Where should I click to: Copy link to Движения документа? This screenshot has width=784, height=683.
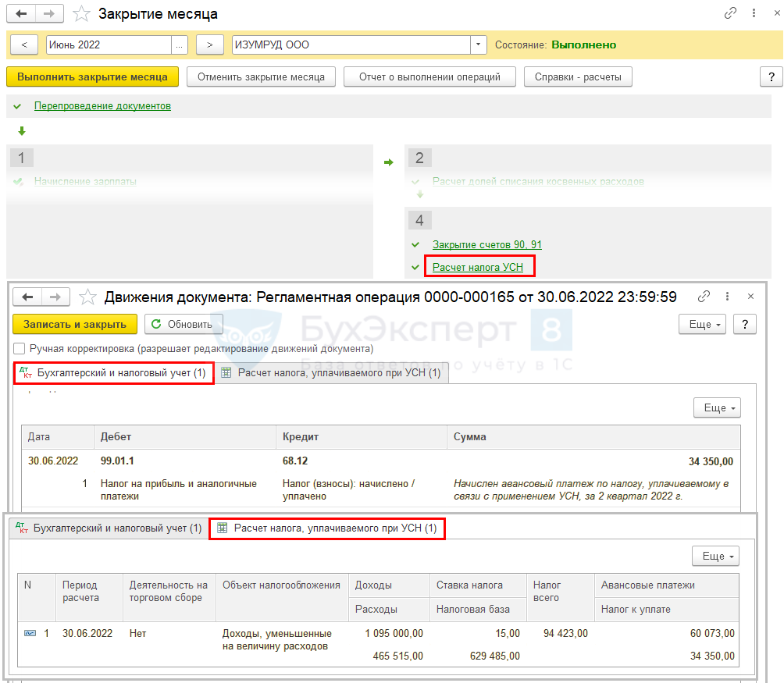click(704, 297)
